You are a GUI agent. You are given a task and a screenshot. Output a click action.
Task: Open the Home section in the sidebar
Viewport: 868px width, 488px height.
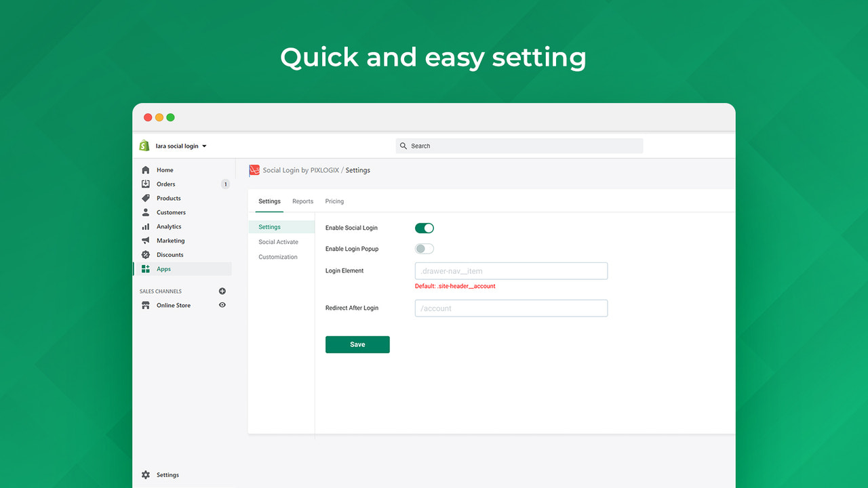point(146,169)
